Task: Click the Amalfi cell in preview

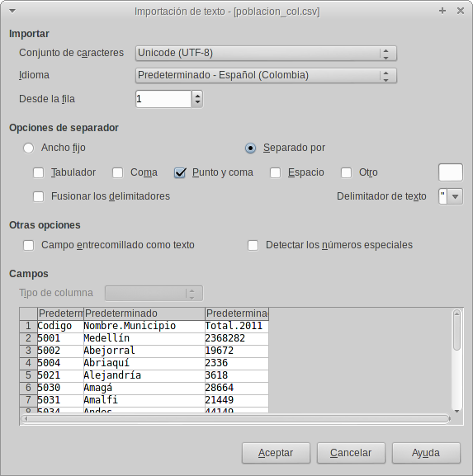Action: coord(144,401)
